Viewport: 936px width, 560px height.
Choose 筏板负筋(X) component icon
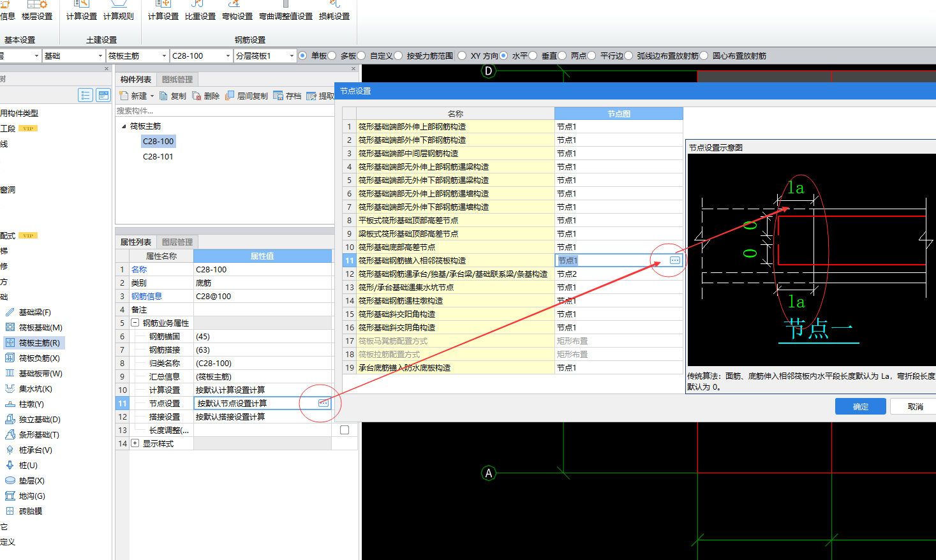click(x=10, y=358)
